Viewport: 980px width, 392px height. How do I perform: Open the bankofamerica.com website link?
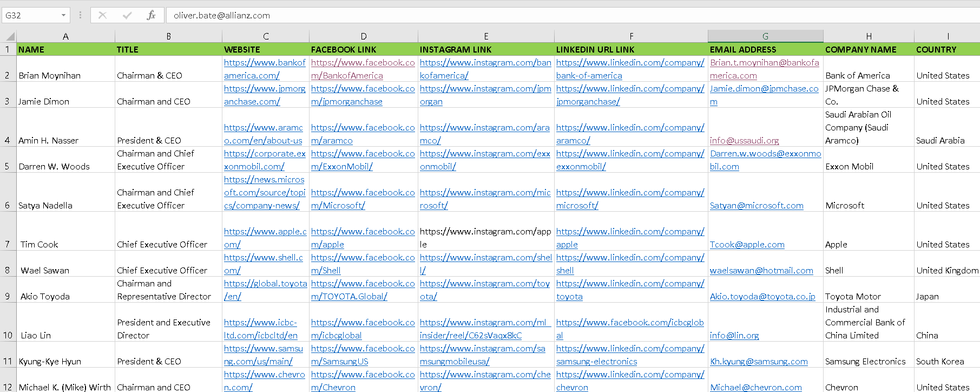coord(265,69)
